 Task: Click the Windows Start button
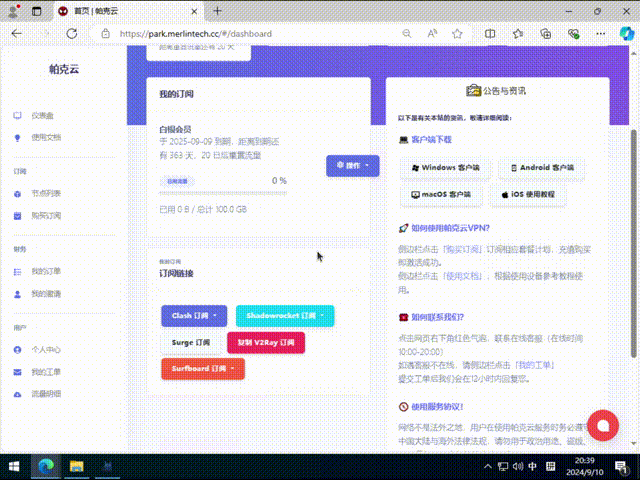coord(15,466)
